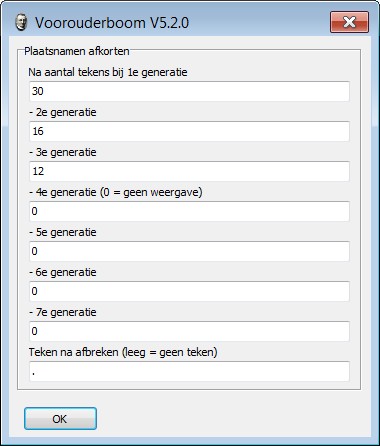Click the '- 6e generatie' label text
This screenshot has height=446, width=380.
pos(63,272)
